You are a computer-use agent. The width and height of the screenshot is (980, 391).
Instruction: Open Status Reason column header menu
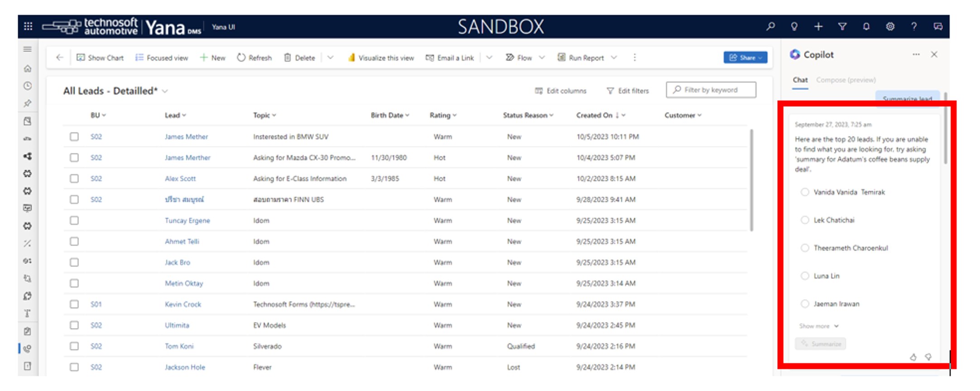point(528,115)
